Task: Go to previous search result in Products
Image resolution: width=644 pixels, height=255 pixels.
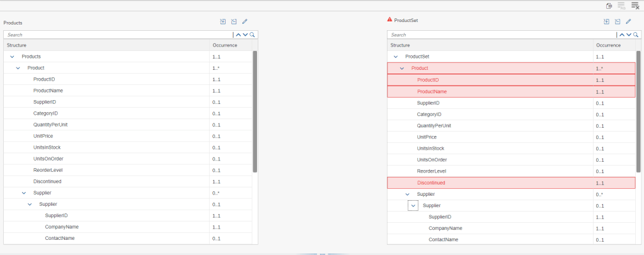Action: point(238,35)
